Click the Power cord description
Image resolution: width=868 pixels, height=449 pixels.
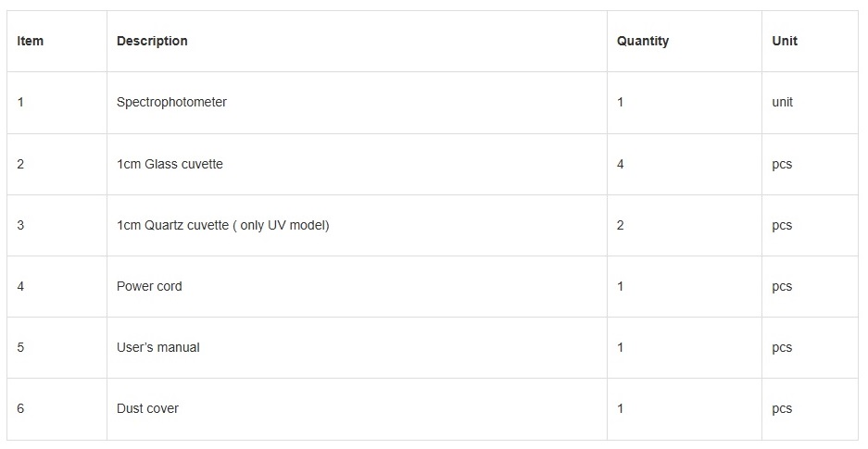coord(149,286)
